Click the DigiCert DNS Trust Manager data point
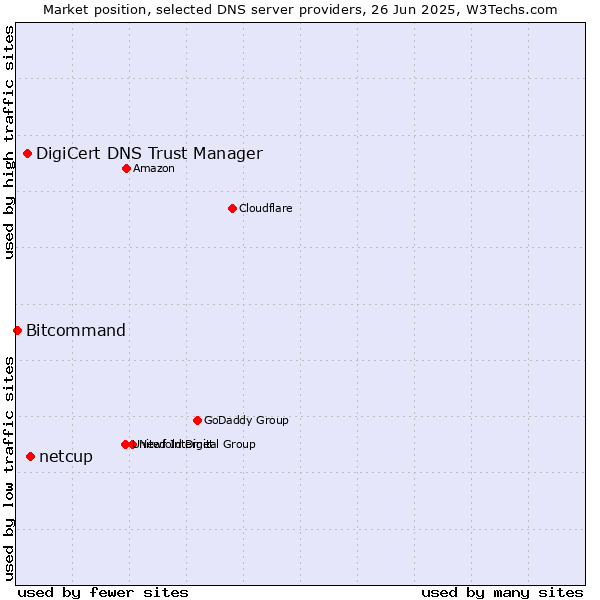 [x=28, y=153]
